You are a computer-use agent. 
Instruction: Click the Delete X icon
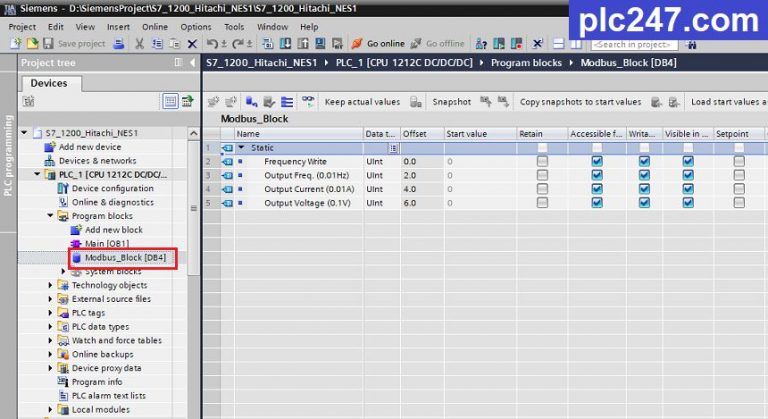(x=192, y=44)
